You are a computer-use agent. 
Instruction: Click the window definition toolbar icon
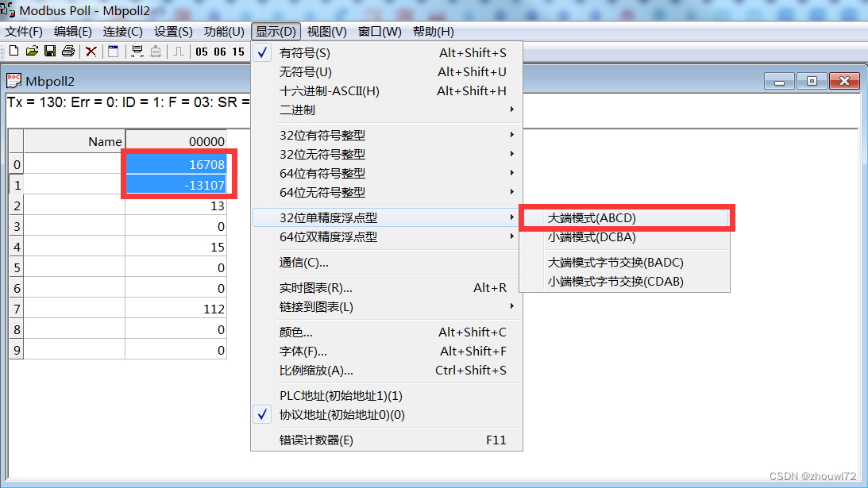(114, 52)
